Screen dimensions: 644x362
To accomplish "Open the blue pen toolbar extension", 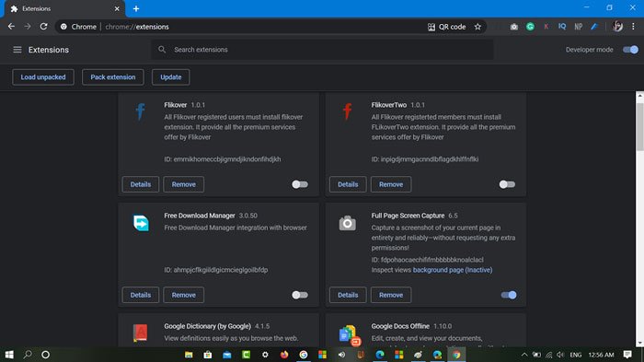I will [x=594, y=27].
